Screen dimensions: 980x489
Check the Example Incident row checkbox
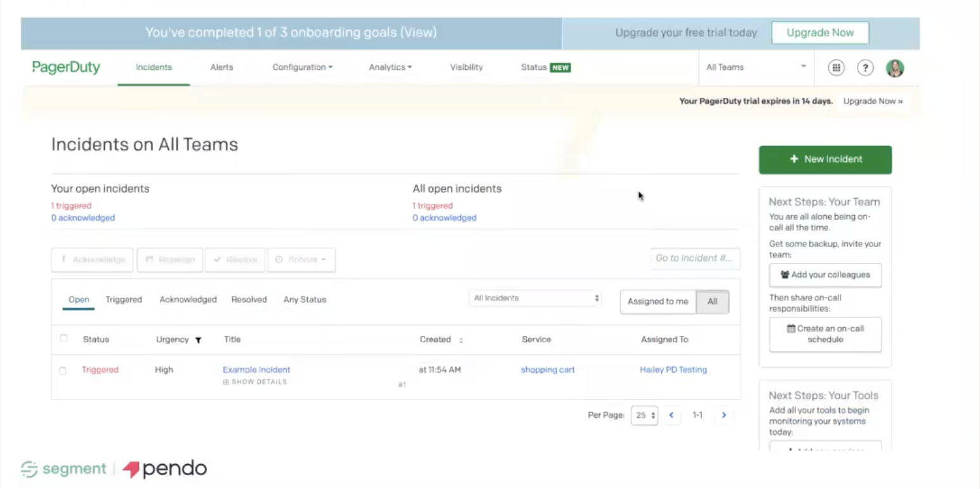pyautogui.click(x=62, y=370)
